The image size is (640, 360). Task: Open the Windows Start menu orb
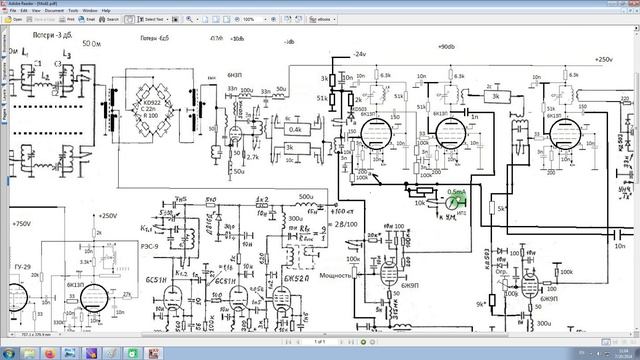8,353
